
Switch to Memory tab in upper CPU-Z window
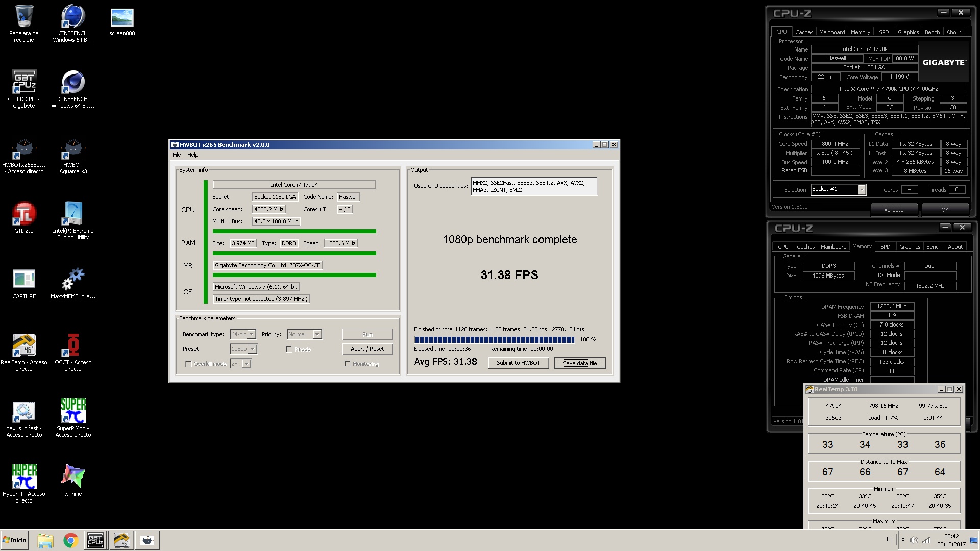coord(861,32)
